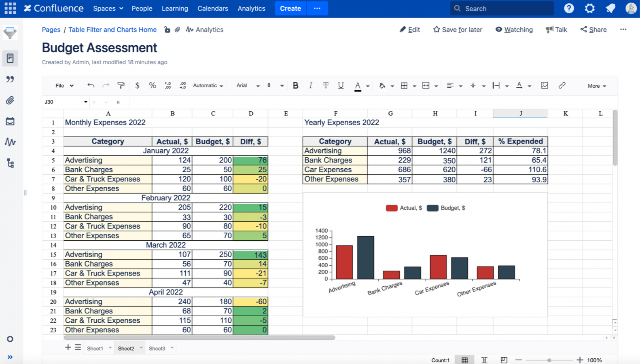Click the Bold formatting icon
This screenshot has height=364, width=640.
pyautogui.click(x=295, y=85)
